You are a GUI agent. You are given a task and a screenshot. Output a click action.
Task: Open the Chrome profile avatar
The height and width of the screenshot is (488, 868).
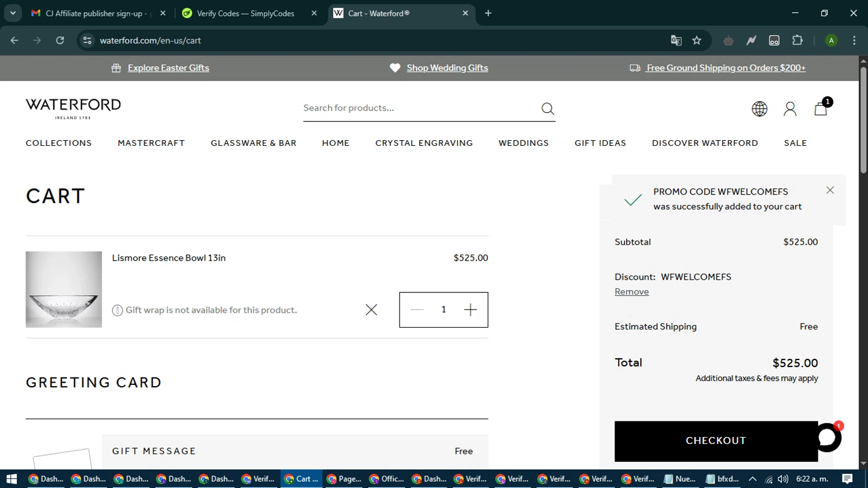point(831,41)
